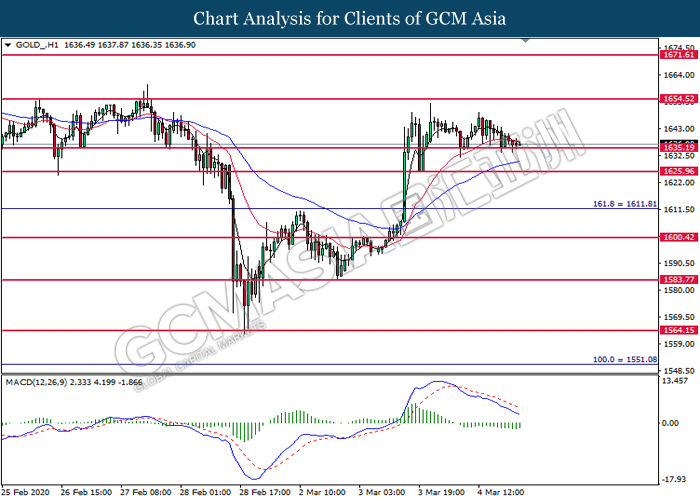Click the 25 Feb 2020 date label
The width and height of the screenshot is (700, 500).
(x=25, y=492)
